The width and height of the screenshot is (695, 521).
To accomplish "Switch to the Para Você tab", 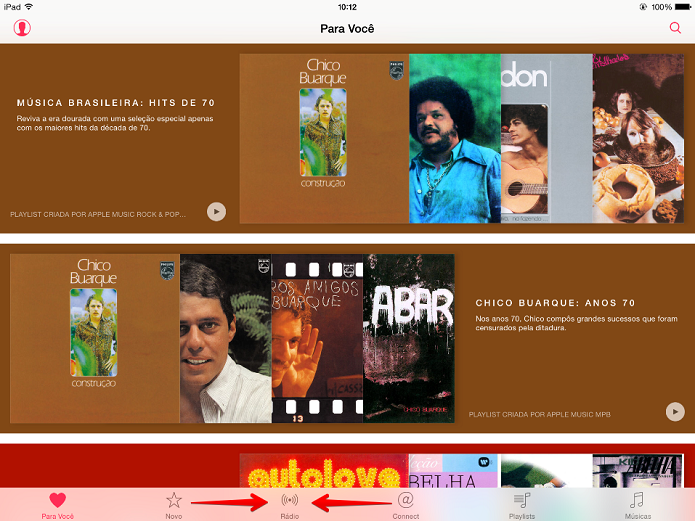I will 58,506.
